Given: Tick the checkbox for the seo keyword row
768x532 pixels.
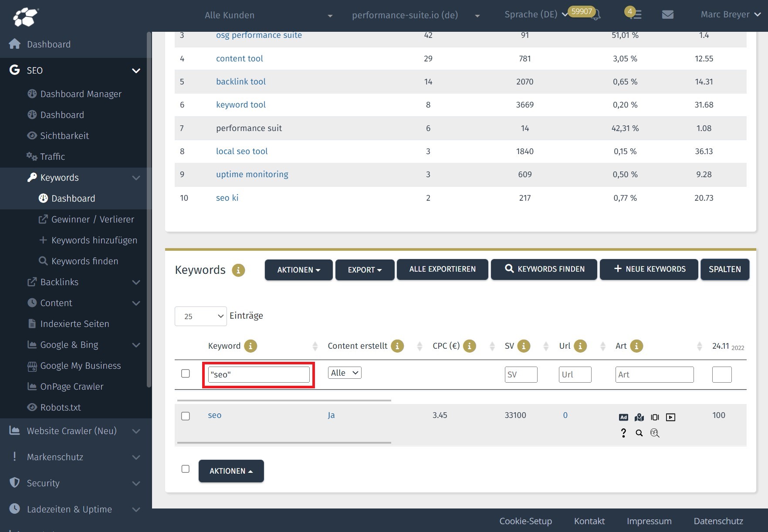Looking at the screenshot, I should [x=186, y=416].
